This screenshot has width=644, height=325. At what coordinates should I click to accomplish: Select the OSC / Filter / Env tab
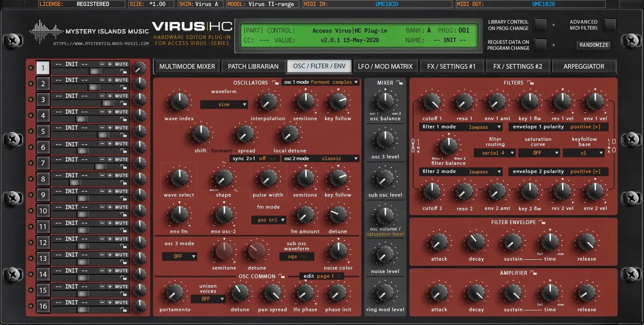(x=319, y=66)
